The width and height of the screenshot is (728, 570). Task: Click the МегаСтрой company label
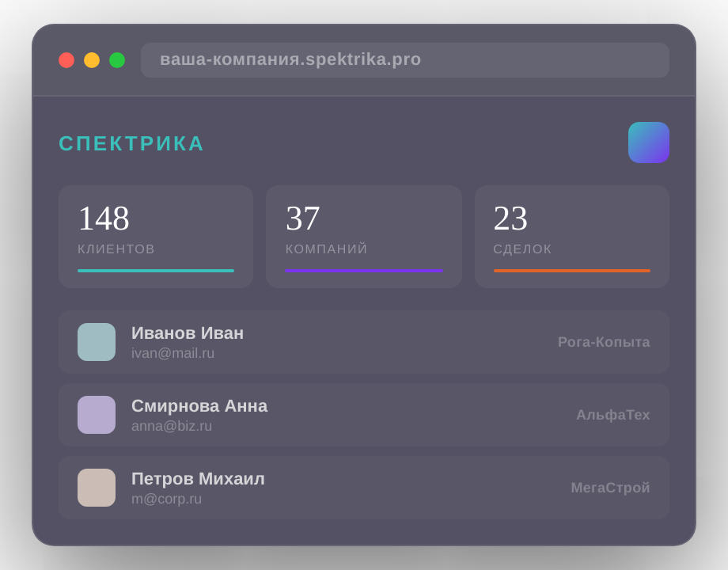610,488
